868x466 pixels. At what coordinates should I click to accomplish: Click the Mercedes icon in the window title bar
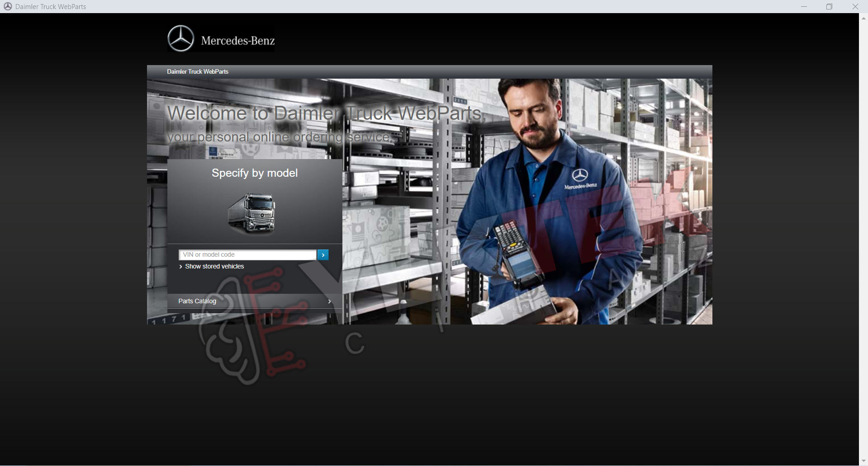point(8,6)
